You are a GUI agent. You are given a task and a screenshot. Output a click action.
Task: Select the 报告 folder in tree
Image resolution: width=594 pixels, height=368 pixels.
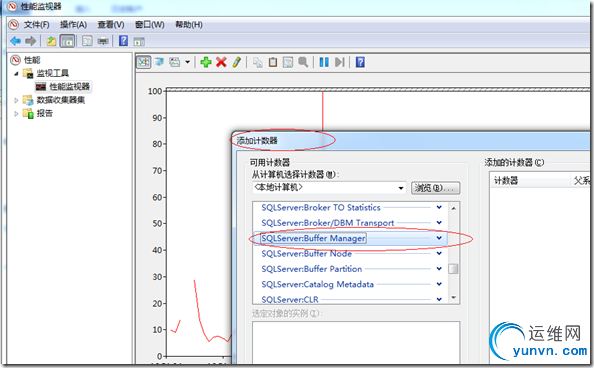pos(45,113)
